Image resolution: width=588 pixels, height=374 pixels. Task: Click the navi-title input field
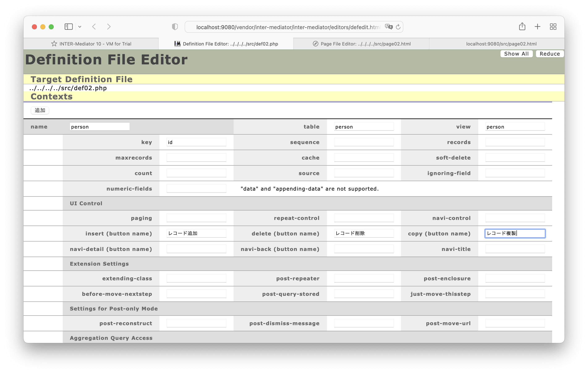coord(515,249)
